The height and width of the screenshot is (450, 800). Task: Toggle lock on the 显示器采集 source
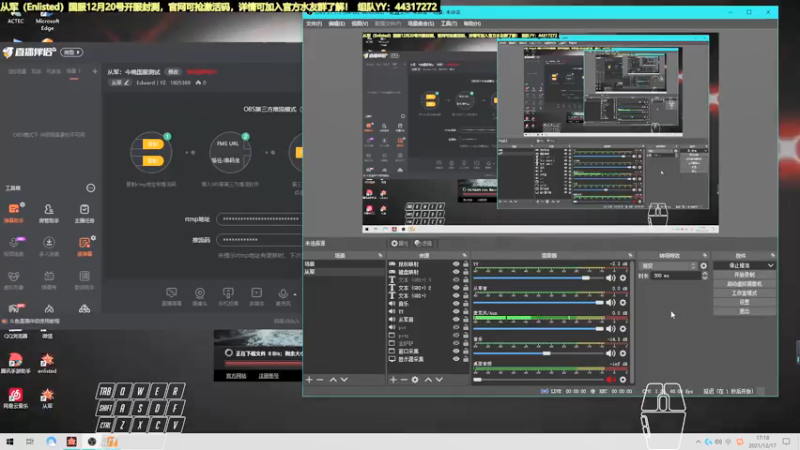[465, 359]
